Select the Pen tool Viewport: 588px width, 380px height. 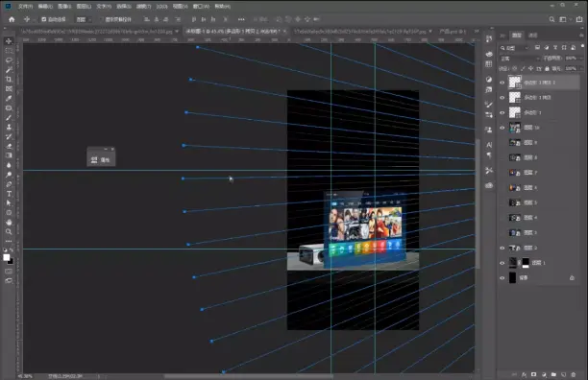click(x=9, y=184)
